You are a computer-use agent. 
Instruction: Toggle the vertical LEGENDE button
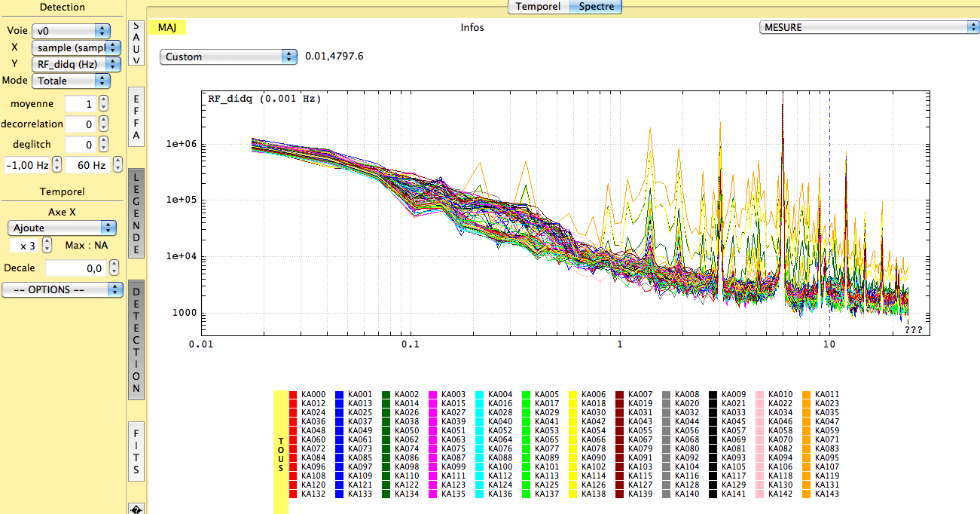[136, 213]
